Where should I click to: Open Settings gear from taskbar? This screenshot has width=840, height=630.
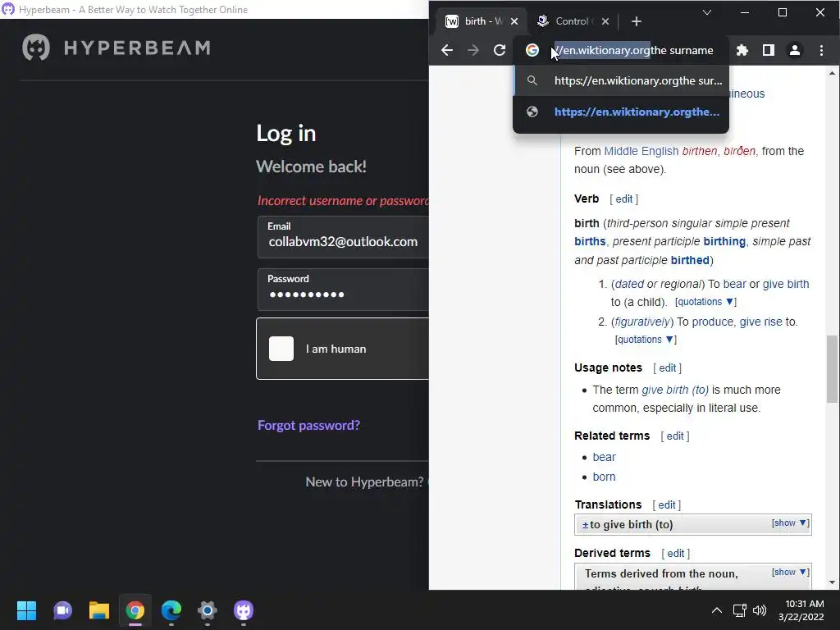208,610
